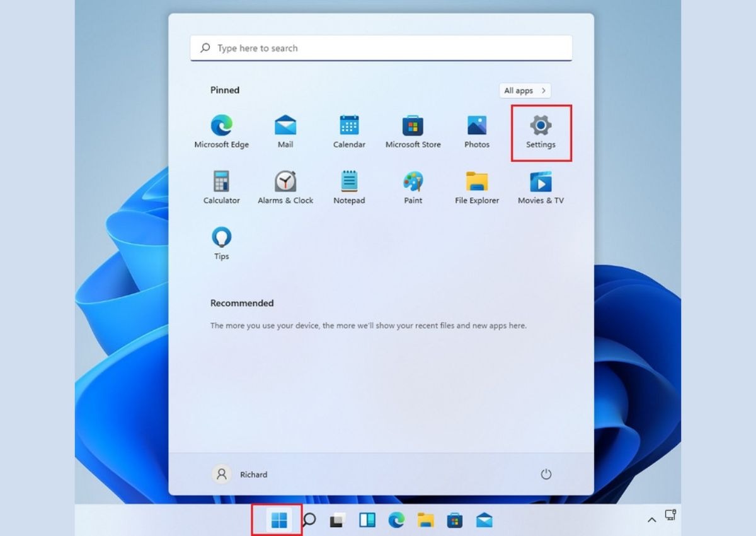The image size is (756, 536).
Task: Open the Calendar pinned app
Action: coord(349,132)
